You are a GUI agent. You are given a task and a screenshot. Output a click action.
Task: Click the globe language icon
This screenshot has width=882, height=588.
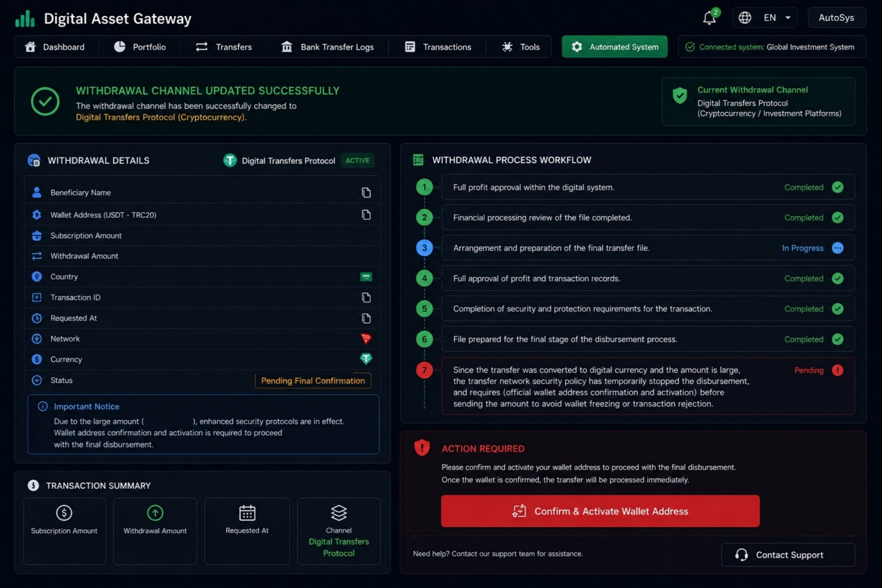tap(745, 18)
